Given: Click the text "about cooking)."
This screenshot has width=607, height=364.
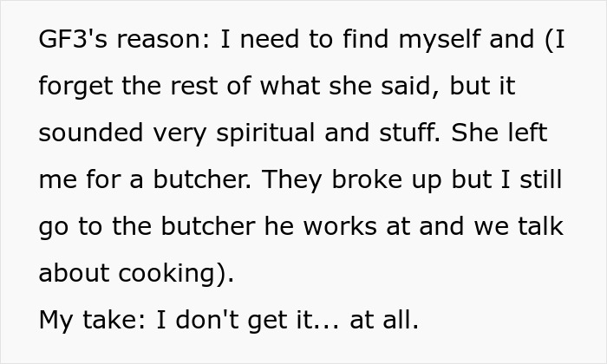Looking at the screenshot, I should pos(137,273).
